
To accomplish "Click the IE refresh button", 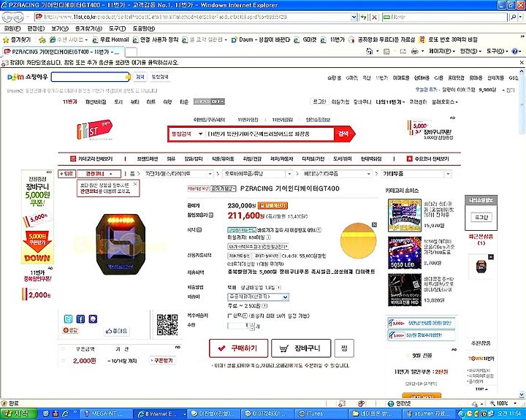I will click(364, 17).
